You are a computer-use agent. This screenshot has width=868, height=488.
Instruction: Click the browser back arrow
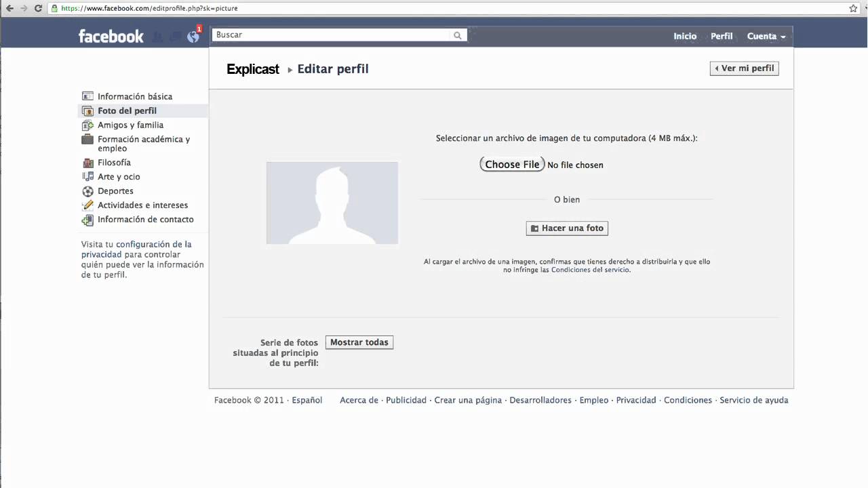[x=9, y=8]
